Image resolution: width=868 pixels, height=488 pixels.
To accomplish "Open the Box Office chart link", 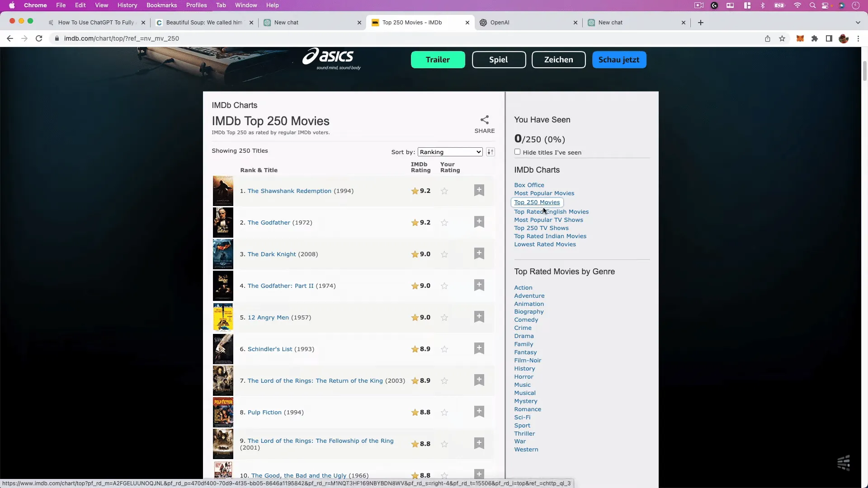I will [529, 185].
